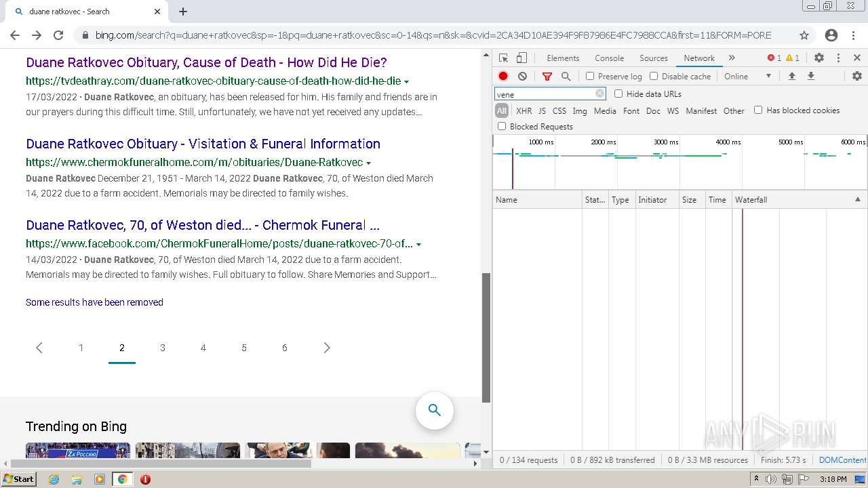
Task: Select the Network tab
Action: [x=699, y=58]
